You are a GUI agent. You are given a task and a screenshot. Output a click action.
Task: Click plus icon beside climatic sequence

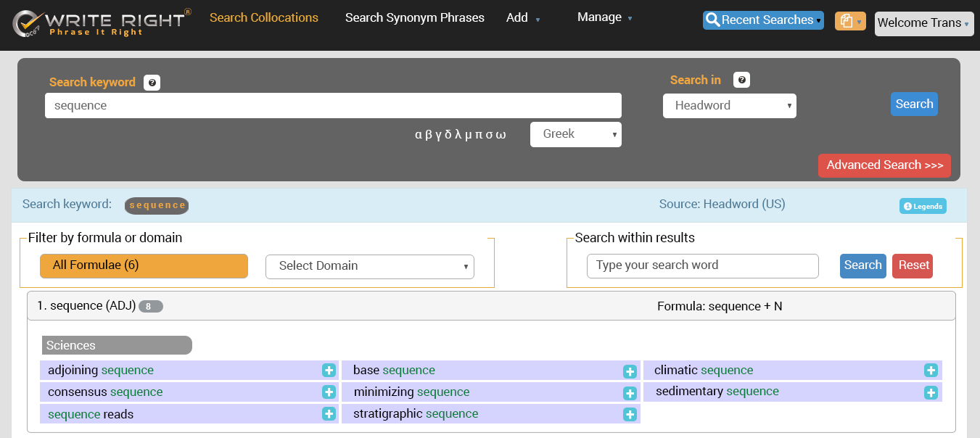(931, 371)
